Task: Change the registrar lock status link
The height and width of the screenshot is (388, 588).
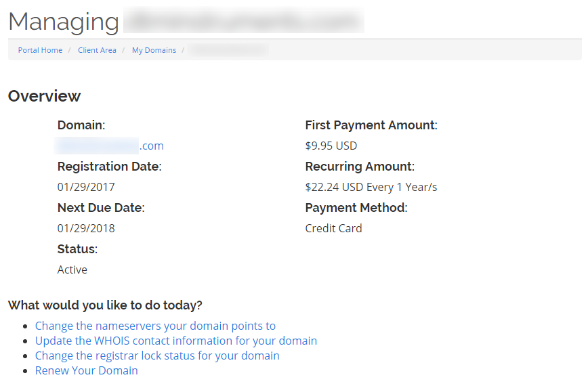Action: point(157,355)
